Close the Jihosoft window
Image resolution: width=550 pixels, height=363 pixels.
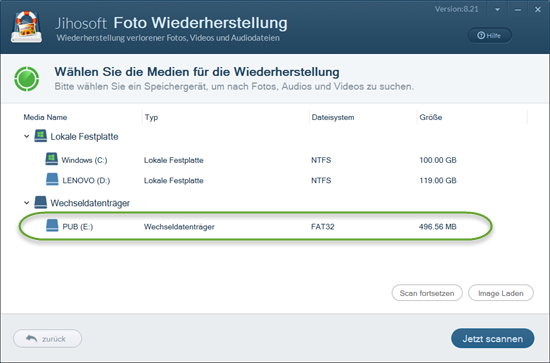(x=538, y=10)
